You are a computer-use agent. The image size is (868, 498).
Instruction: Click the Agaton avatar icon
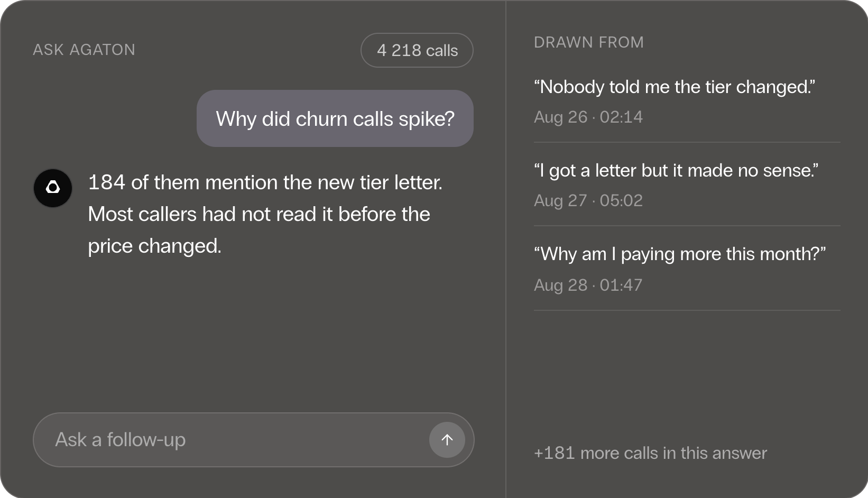[53, 188]
